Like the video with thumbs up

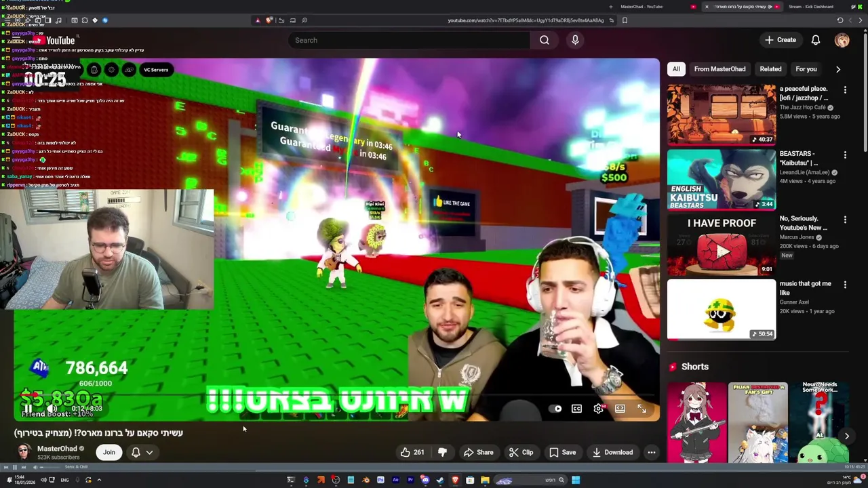point(412,452)
